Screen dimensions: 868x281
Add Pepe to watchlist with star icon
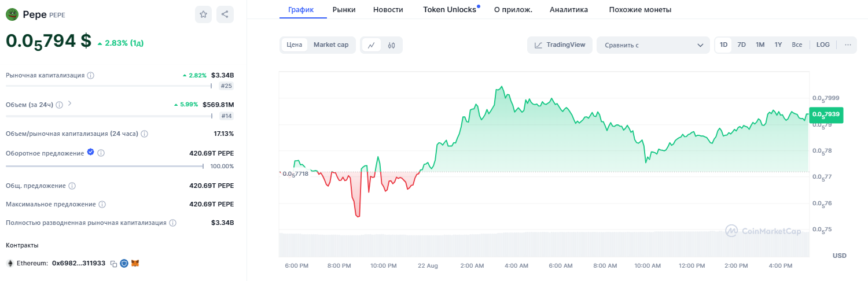pos(203,14)
